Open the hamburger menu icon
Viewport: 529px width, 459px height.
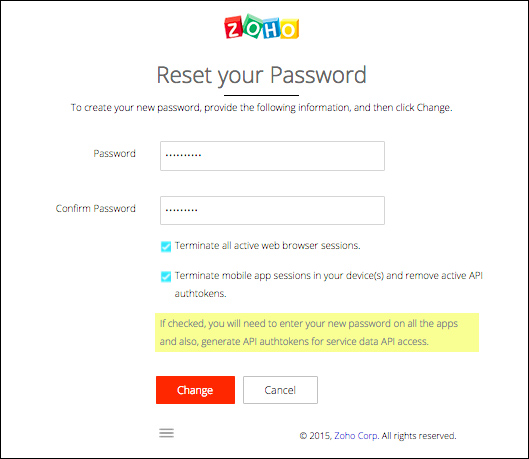[166, 433]
